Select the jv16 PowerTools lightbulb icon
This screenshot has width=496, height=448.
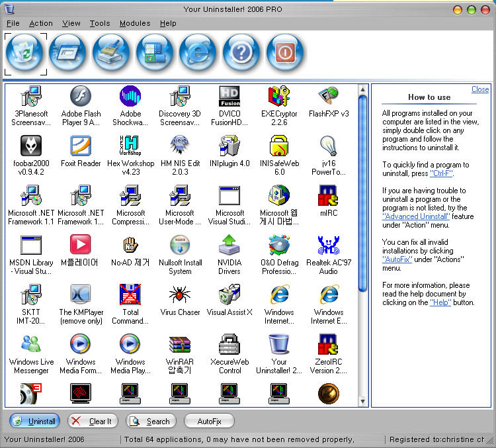[x=329, y=146]
